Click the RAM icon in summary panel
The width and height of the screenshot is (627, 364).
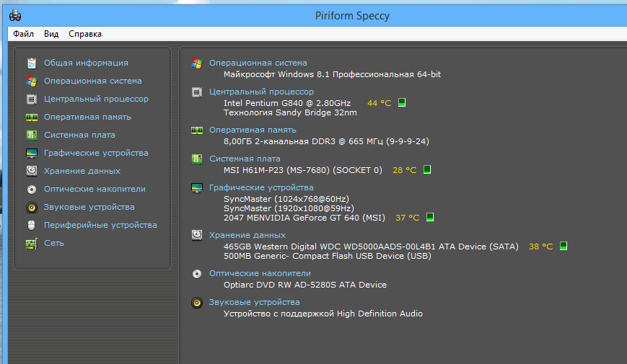tap(197, 130)
